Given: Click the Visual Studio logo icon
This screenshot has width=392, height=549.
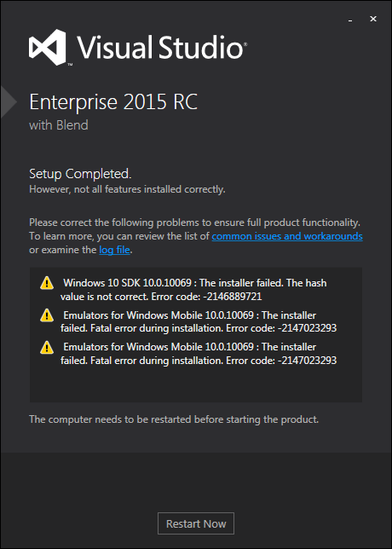Looking at the screenshot, I should click(x=48, y=47).
